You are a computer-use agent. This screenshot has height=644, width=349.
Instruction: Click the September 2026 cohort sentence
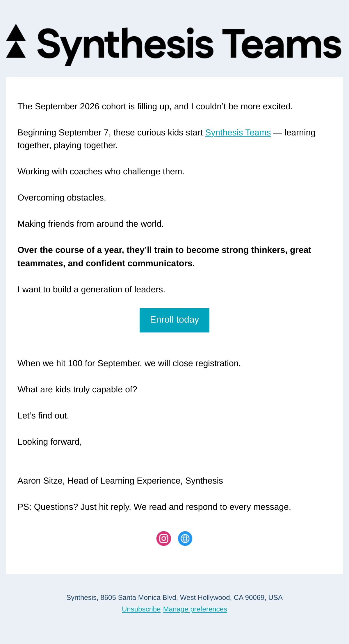pyautogui.click(x=155, y=106)
